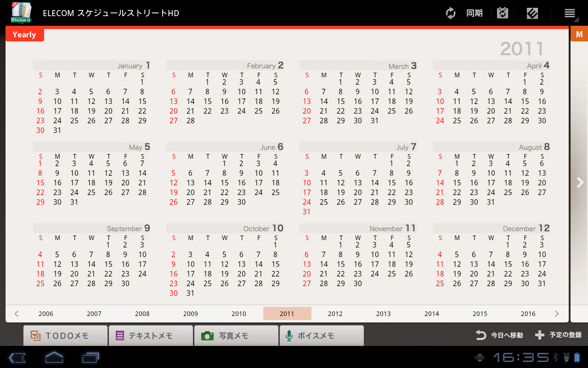Tap the return arrow today icon
588x368 pixels.
481,335
